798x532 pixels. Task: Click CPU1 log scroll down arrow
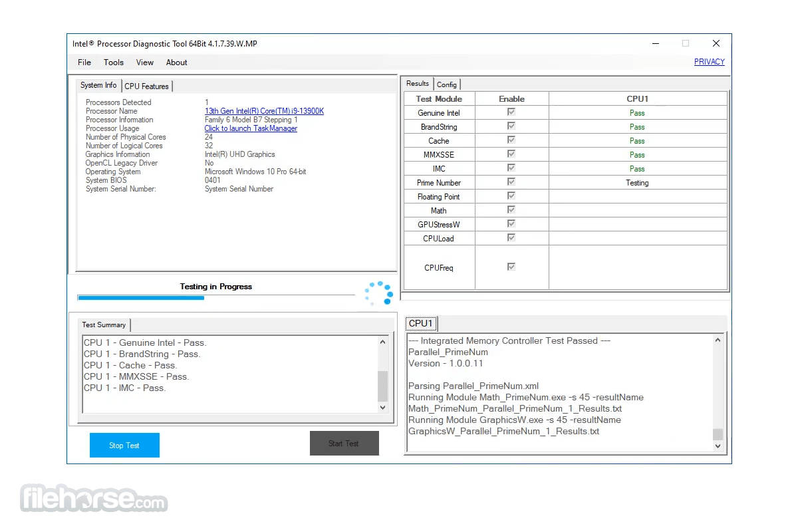(x=718, y=447)
